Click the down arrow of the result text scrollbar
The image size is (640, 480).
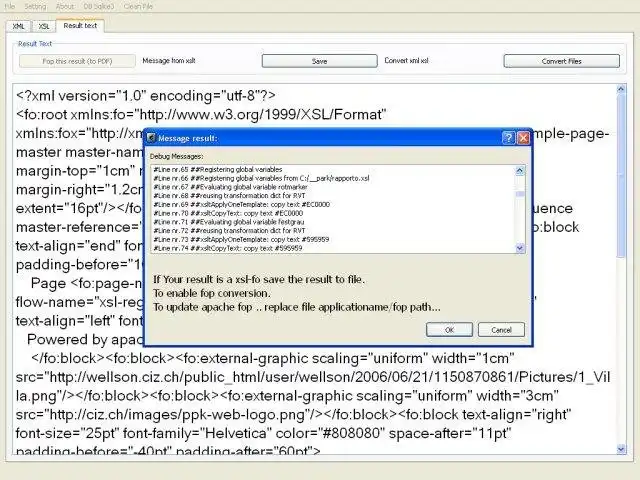tap(621, 449)
